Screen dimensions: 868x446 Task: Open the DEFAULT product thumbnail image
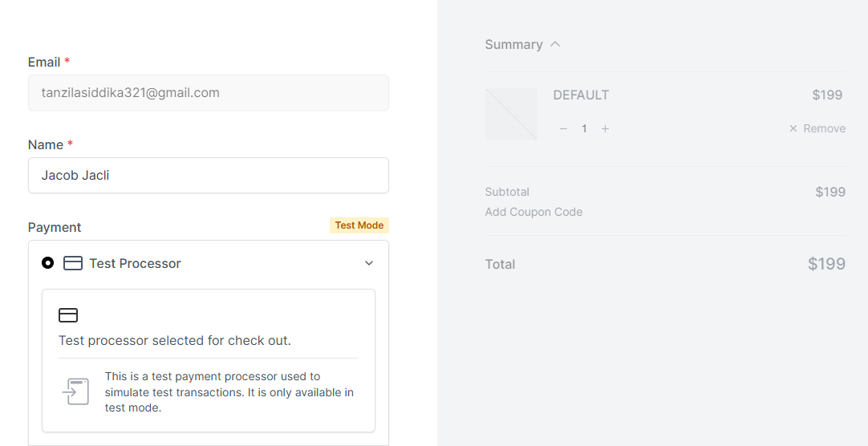click(511, 114)
